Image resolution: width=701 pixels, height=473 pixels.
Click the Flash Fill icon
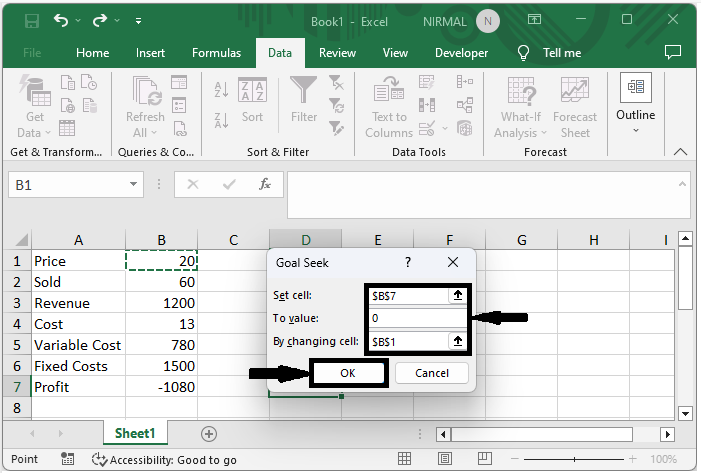click(x=427, y=82)
